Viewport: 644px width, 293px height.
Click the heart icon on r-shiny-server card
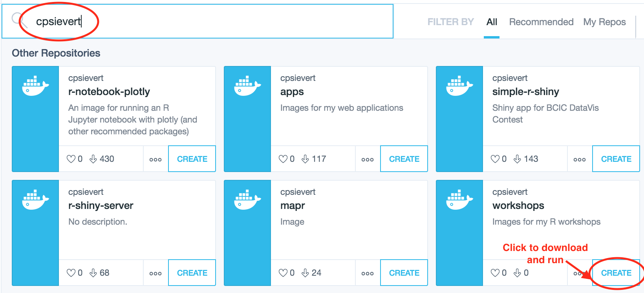point(71,273)
